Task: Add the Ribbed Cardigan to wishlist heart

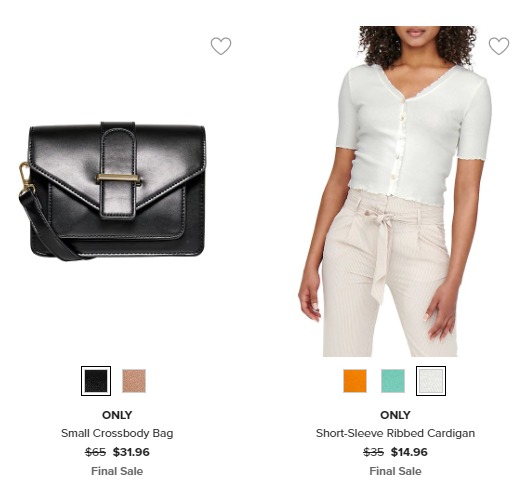Action: tap(499, 46)
